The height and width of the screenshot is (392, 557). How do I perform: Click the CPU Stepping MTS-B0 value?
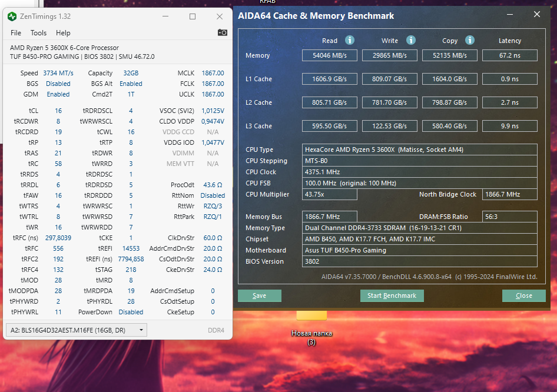click(x=420, y=161)
